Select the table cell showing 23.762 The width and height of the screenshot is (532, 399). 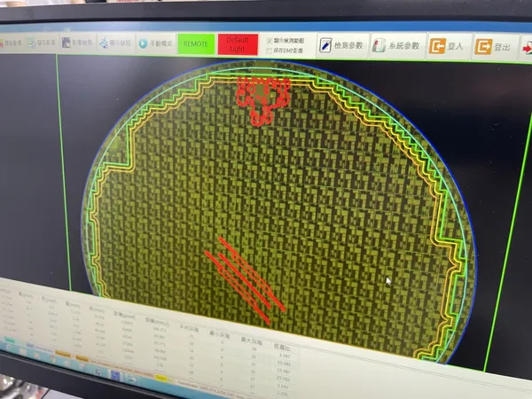coord(283,379)
